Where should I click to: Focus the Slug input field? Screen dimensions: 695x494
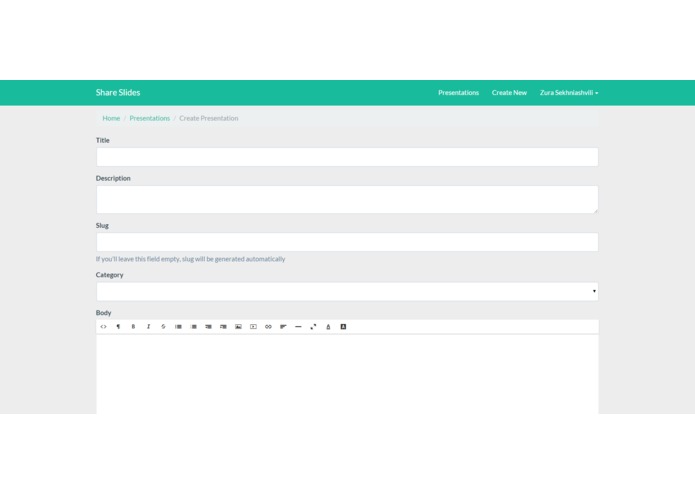click(x=347, y=242)
